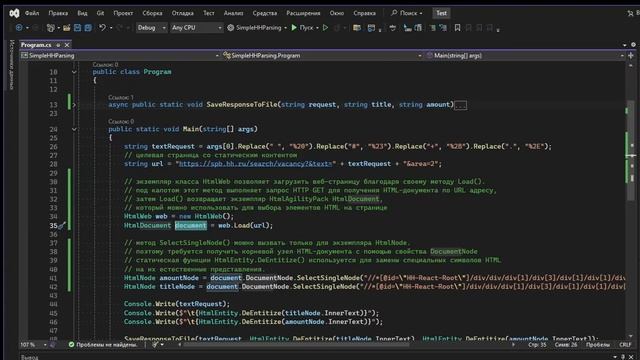
Task: Click the indent/outdent lines toolbar icon
Action: click(x=432, y=28)
